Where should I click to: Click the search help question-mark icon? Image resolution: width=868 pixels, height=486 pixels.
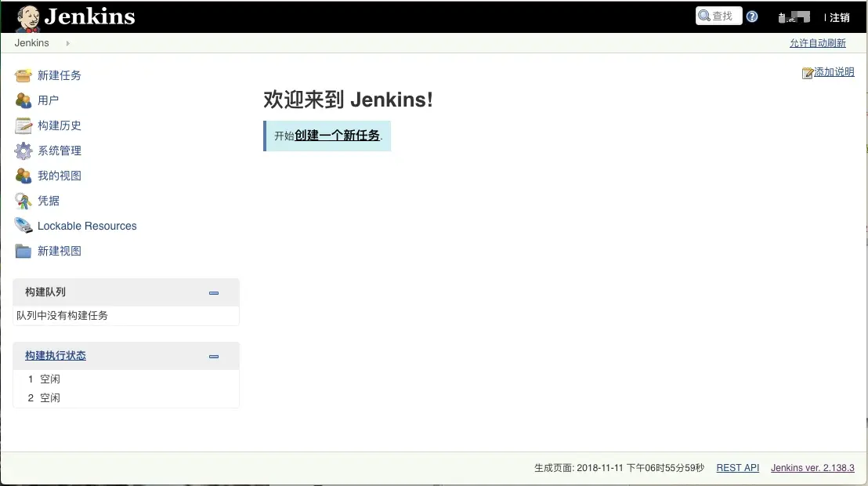(x=752, y=16)
